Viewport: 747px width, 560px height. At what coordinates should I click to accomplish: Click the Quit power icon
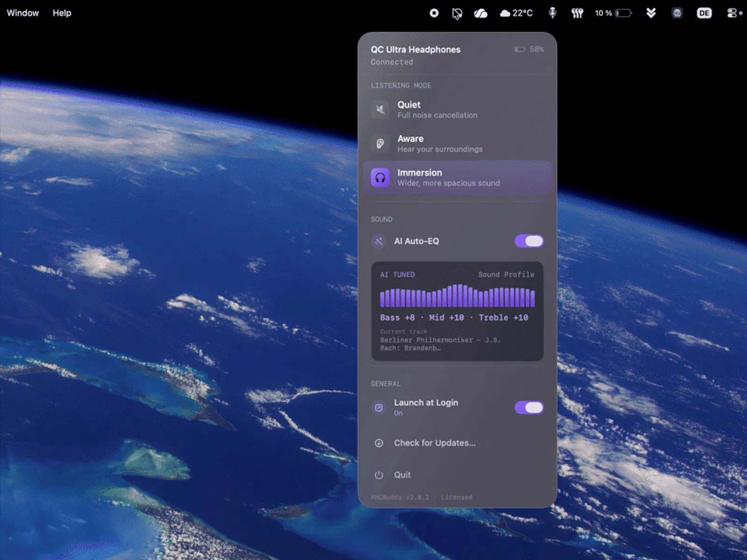click(379, 475)
